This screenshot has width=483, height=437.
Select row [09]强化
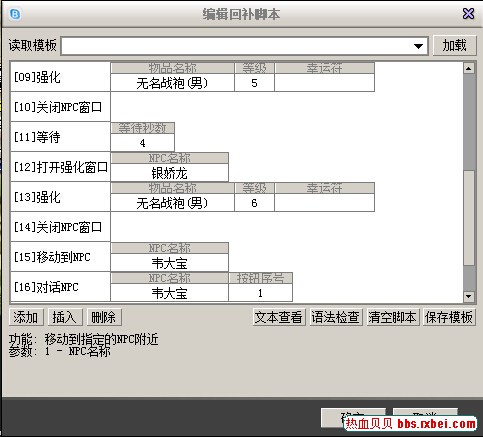[60, 77]
